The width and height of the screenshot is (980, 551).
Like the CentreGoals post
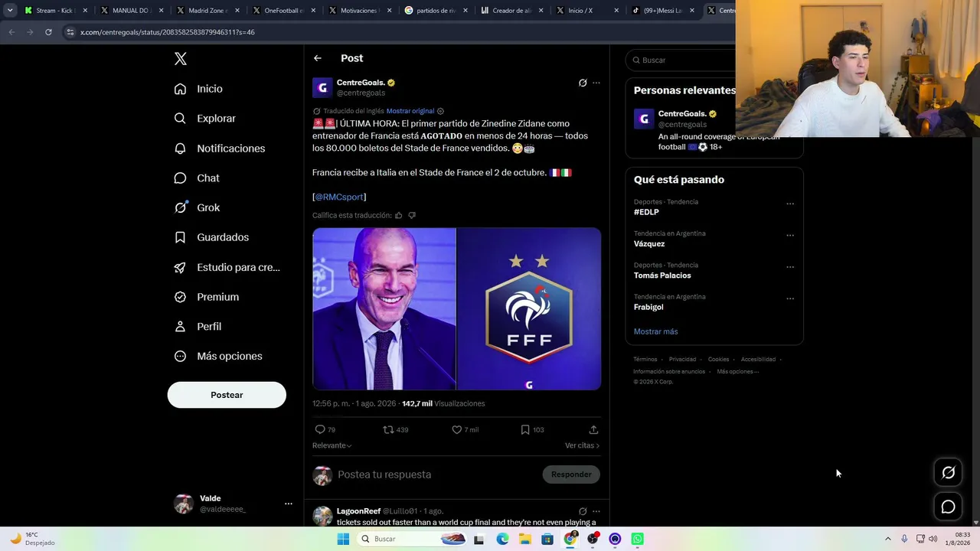point(457,429)
